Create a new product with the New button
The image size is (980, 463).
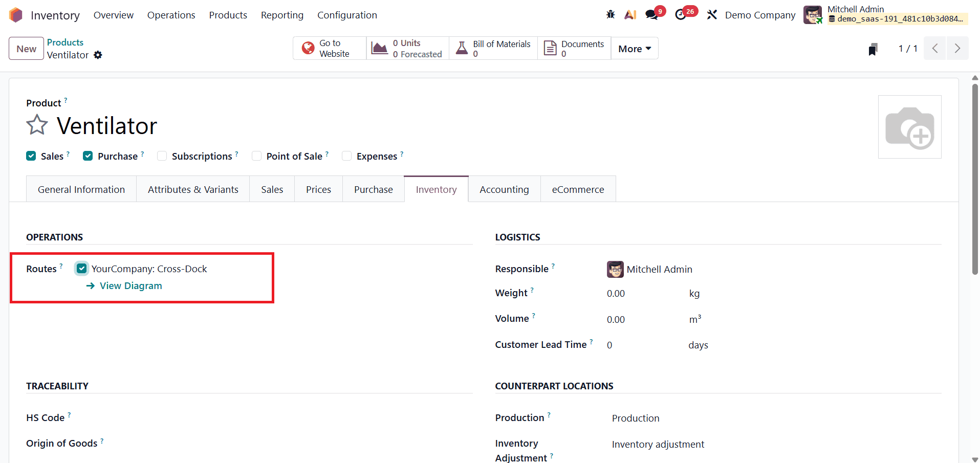tap(26, 48)
